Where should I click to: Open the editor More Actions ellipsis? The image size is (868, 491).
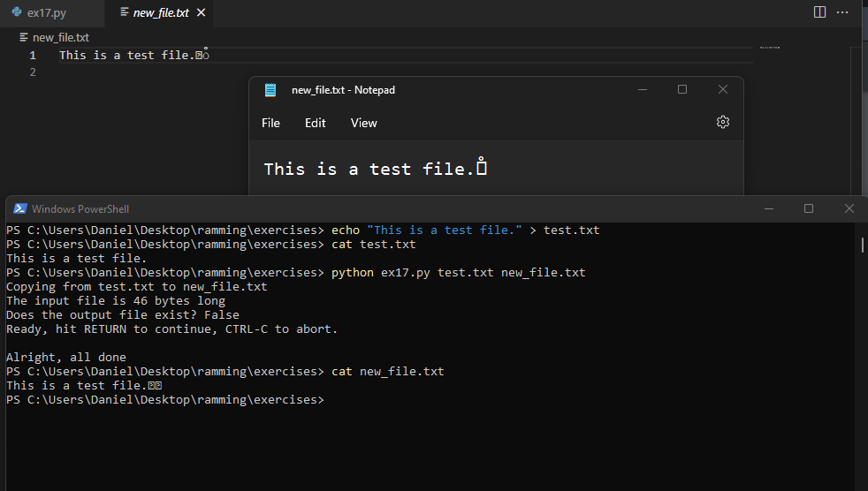click(843, 12)
